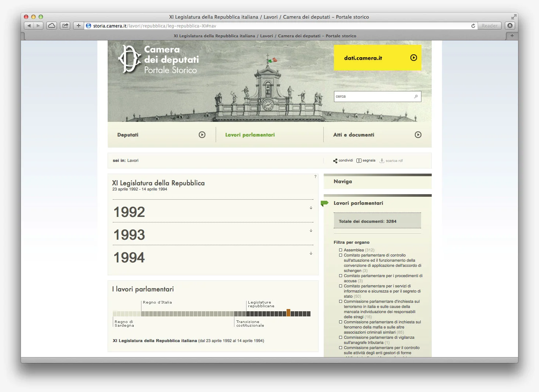Check Comitato per i procedimenti di accusa
Screen dimensions: 539x392
point(341,276)
